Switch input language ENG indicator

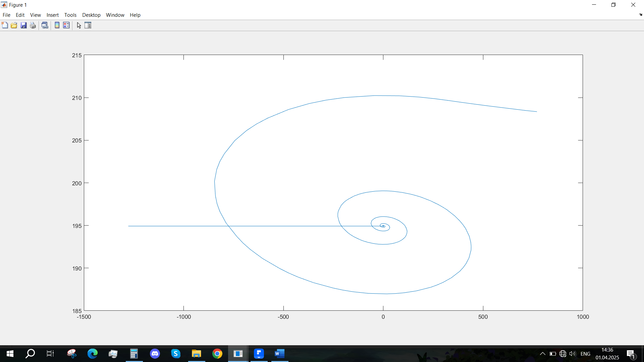(585, 354)
